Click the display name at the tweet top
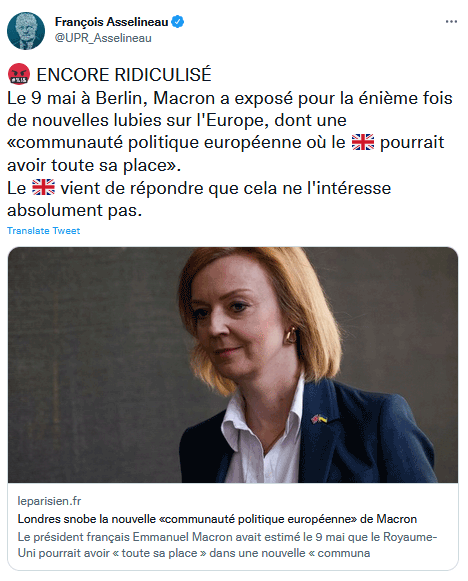 (112, 22)
